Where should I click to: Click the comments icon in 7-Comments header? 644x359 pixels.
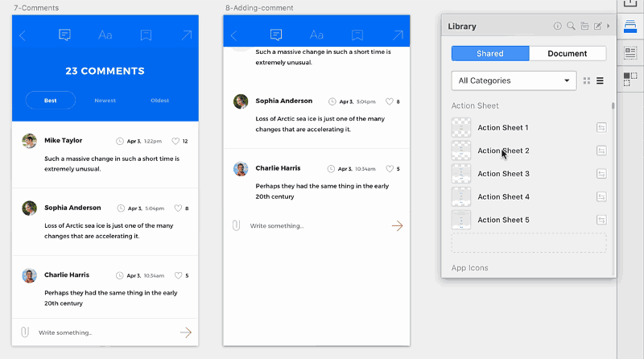(x=64, y=35)
